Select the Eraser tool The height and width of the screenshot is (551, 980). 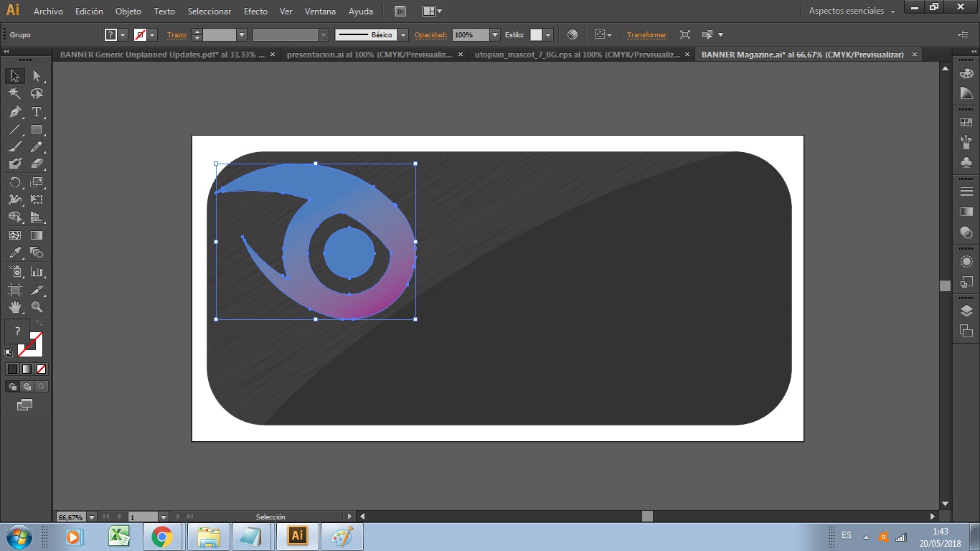[37, 164]
